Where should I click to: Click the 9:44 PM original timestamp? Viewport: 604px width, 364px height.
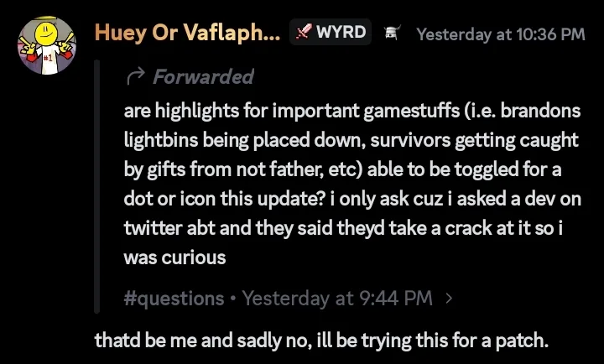click(337, 298)
